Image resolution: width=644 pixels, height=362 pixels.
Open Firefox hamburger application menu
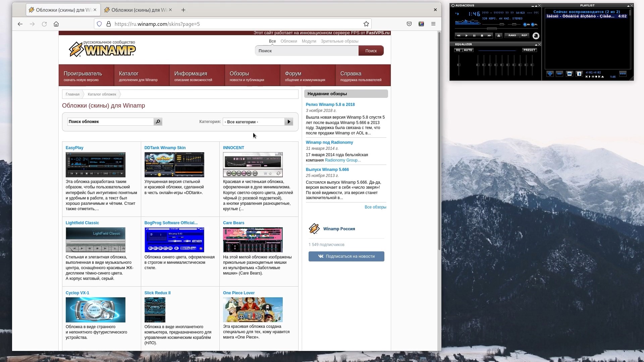pos(433,24)
